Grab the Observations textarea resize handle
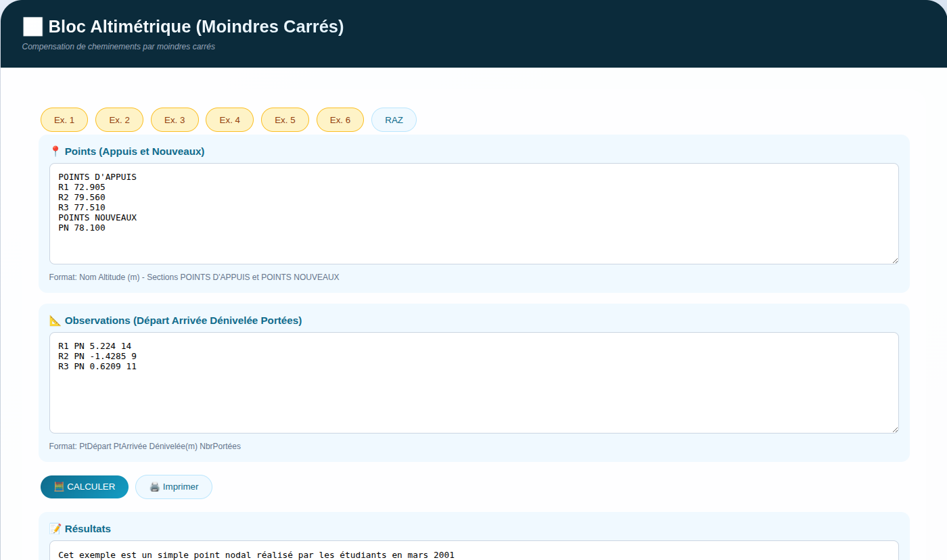This screenshot has height=560, width=947. [x=894, y=429]
